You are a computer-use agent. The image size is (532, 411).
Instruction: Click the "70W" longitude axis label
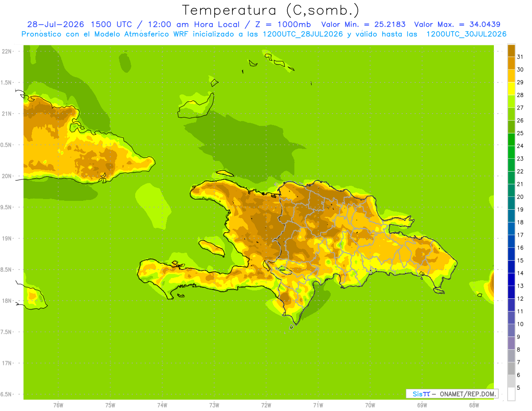pyautogui.click(x=370, y=405)
